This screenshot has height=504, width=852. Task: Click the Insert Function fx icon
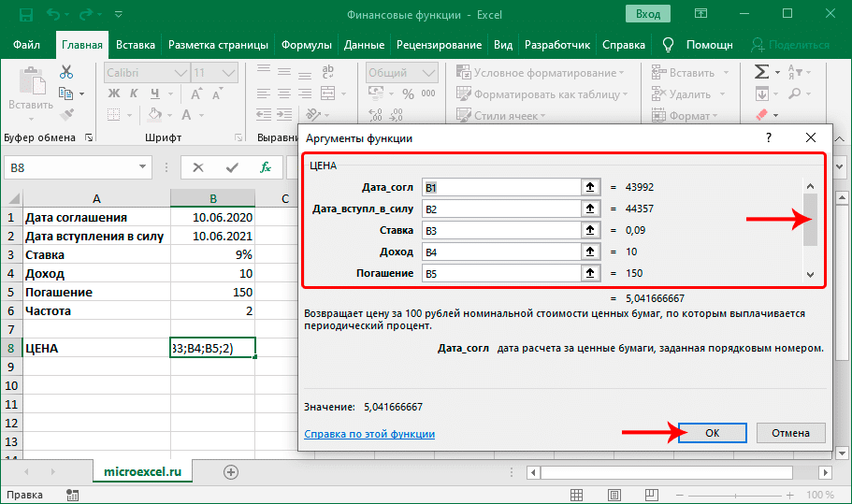tap(266, 167)
